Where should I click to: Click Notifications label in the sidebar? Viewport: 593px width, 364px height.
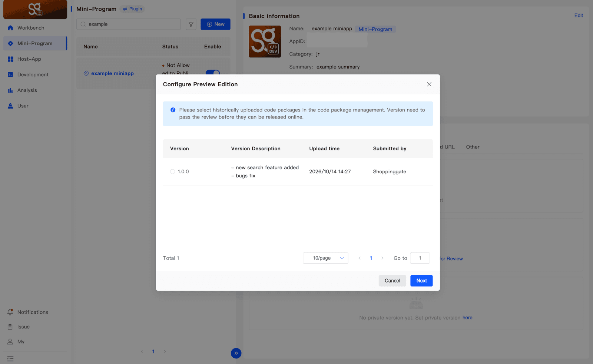point(33,312)
